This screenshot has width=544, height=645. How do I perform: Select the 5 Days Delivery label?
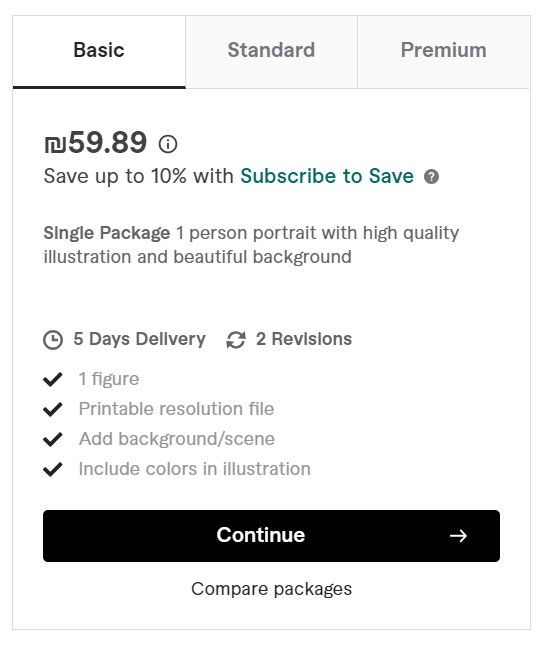[x=139, y=339]
